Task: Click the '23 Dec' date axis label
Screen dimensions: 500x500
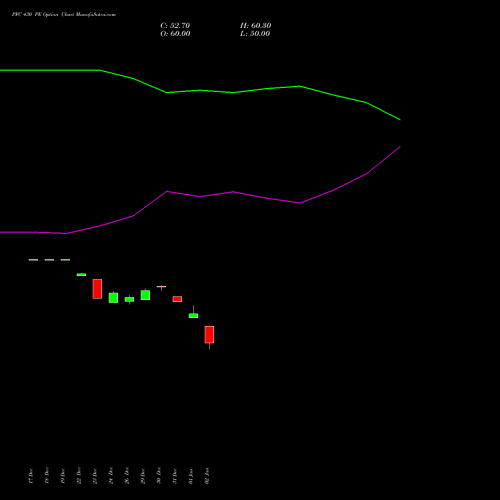Action: click(95, 476)
